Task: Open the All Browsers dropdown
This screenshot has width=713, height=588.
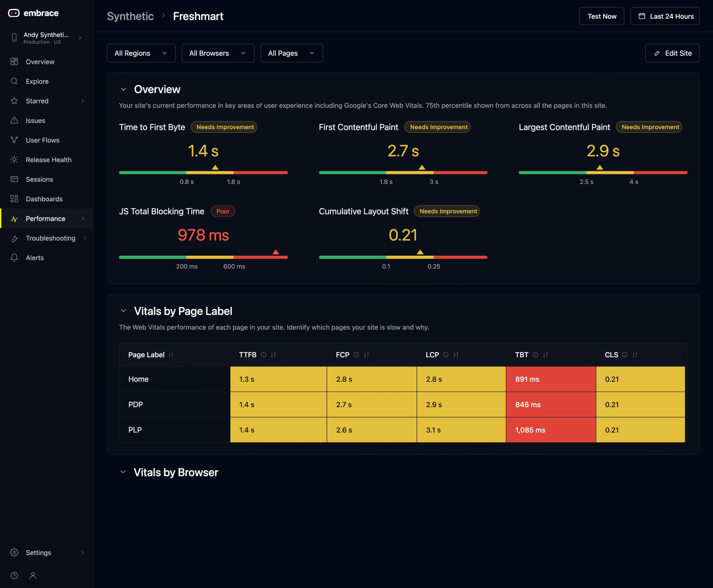Action: pyautogui.click(x=218, y=53)
